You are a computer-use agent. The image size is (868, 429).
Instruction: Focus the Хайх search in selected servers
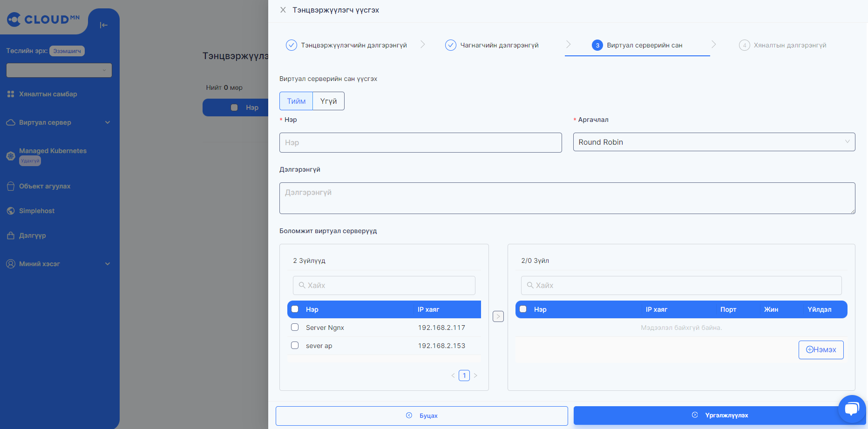click(681, 285)
